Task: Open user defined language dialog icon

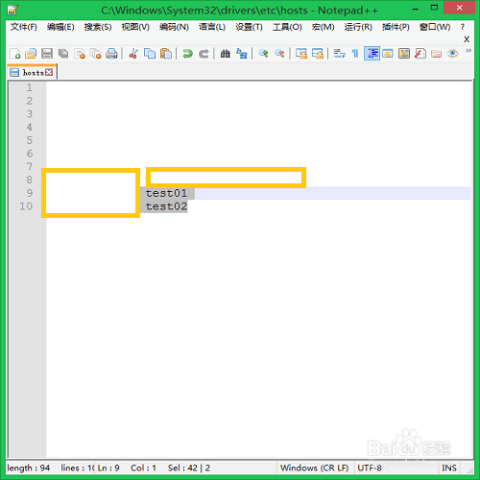Action: point(388,54)
